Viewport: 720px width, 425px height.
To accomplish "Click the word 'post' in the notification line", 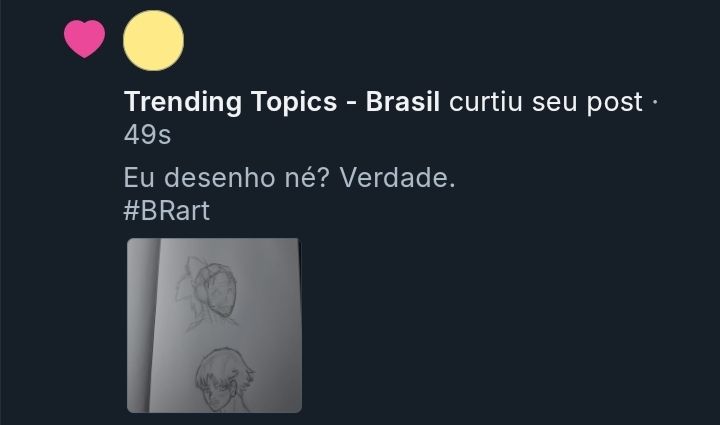I will [614, 102].
